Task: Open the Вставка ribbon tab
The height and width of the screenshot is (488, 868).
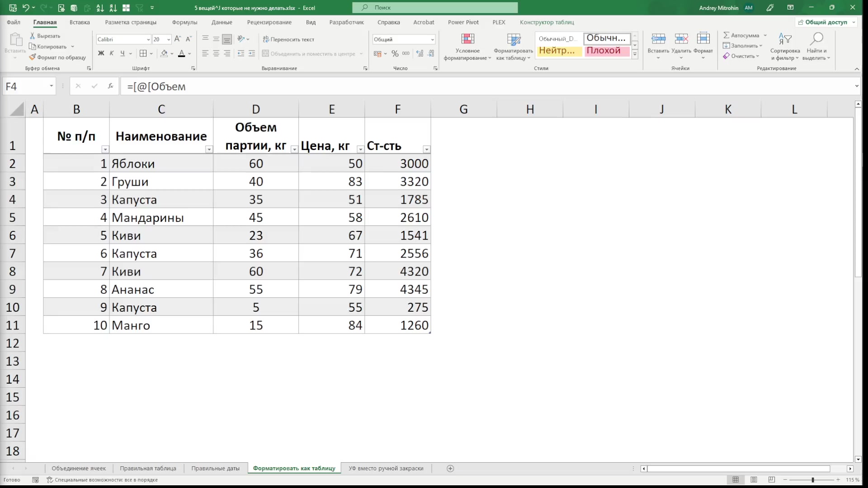Action: pos(80,22)
